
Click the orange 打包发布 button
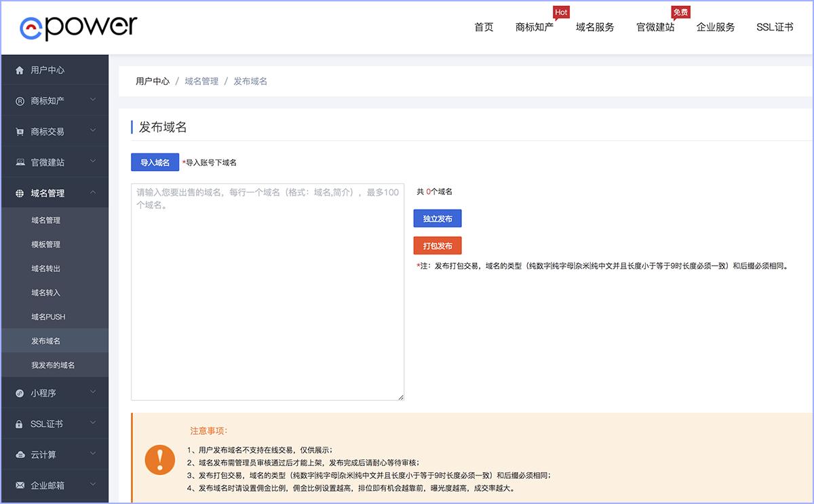pyautogui.click(x=437, y=246)
